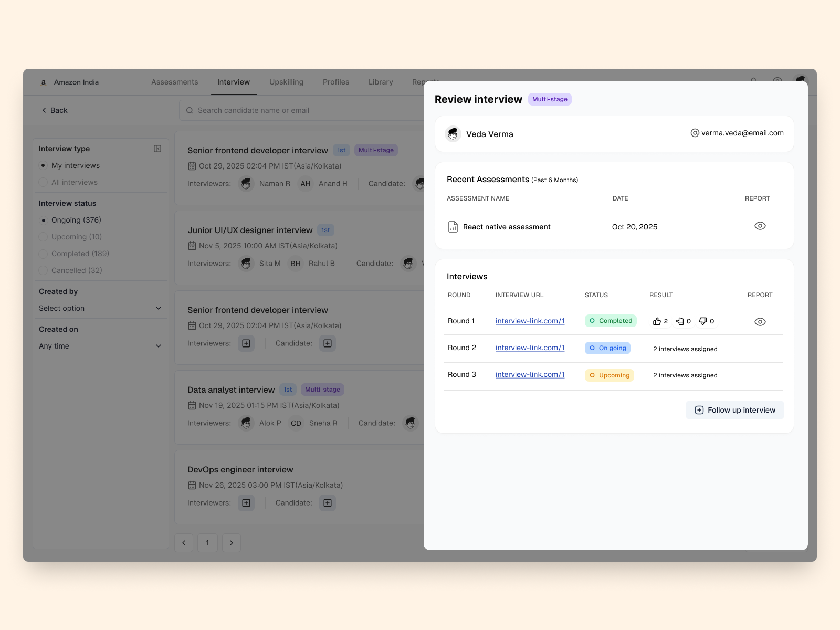The width and height of the screenshot is (840, 630).
Task: Open the Created by select option dropdown
Action: click(100, 308)
